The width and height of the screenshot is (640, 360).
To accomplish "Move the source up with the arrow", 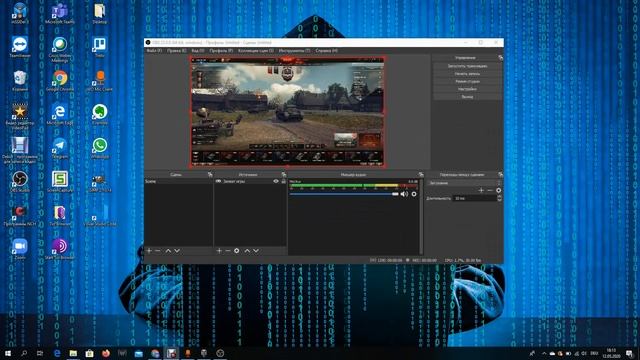I will (x=247, y=251).
